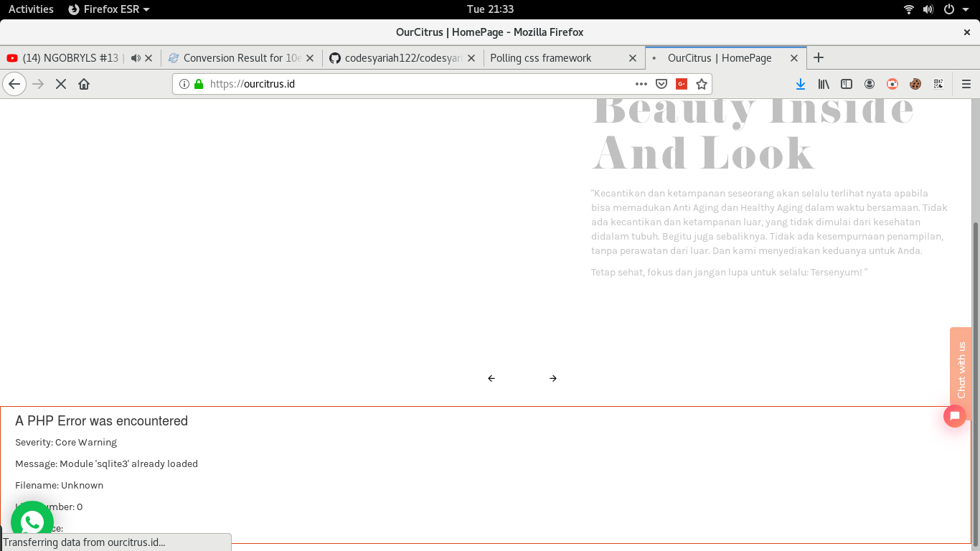Viewport: 980px width, 551px height.
Task: Open page actions three-dot menu
Action: (x=641, y=84)
